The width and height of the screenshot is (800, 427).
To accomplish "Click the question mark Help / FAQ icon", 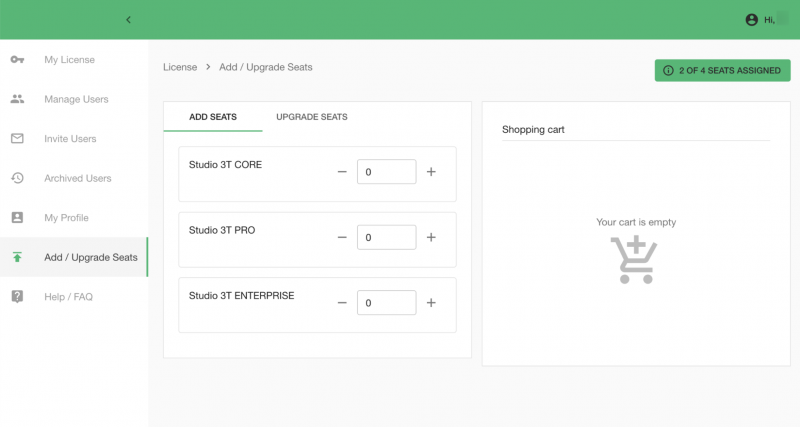I will click(x=17, y=296).
